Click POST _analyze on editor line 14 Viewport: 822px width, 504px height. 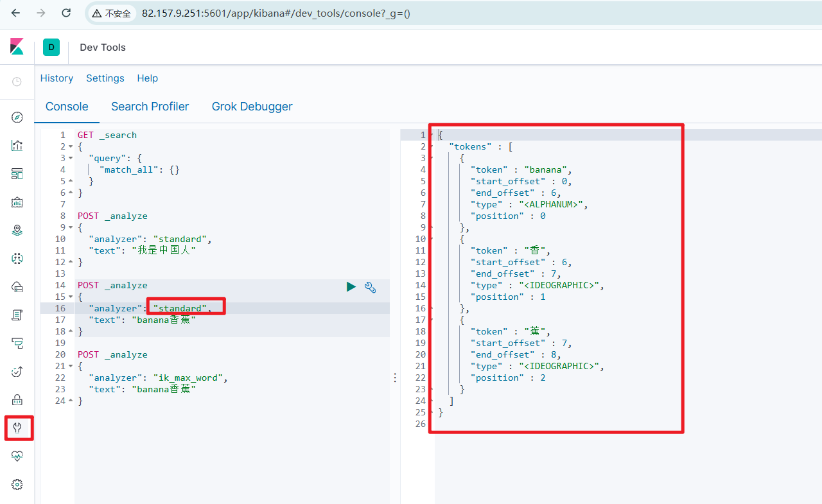click(x=112, y=285)
